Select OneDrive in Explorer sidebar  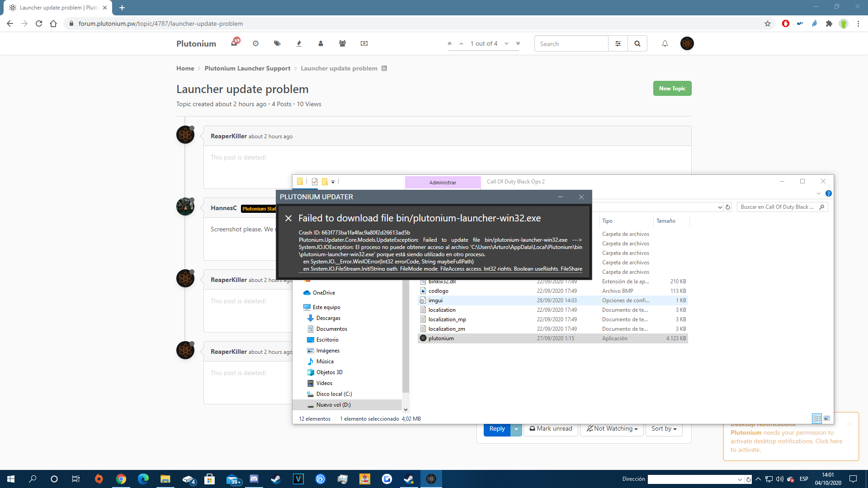(324, 293)
